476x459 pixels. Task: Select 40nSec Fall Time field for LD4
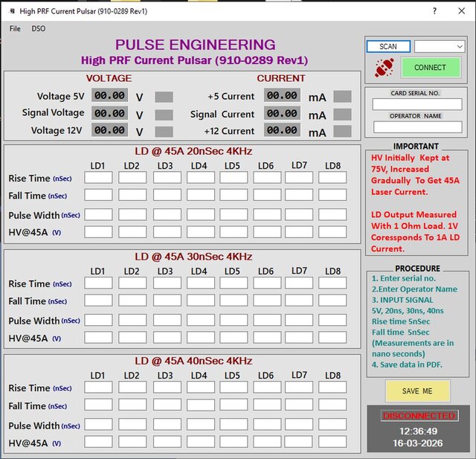tap(201, 405)
